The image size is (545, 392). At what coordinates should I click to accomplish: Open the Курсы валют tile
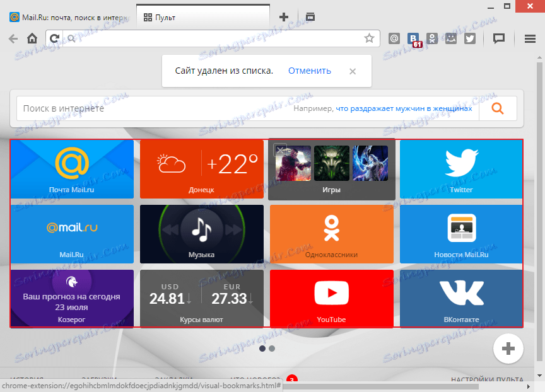pyautogui.click(x=202, y=299)
